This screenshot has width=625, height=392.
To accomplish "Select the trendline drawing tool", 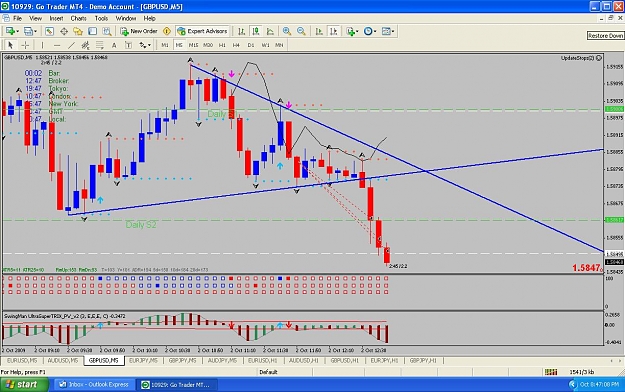I will click(x=71, y=45).
